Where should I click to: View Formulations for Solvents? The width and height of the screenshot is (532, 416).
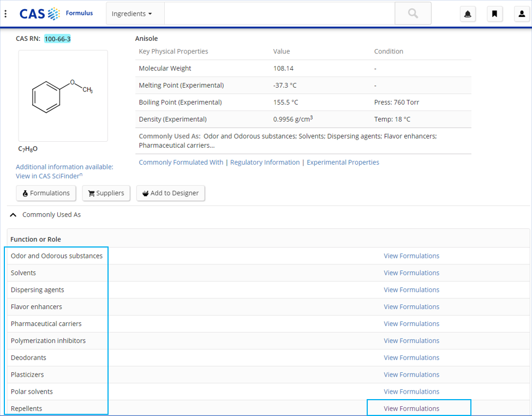pos(411,273)
